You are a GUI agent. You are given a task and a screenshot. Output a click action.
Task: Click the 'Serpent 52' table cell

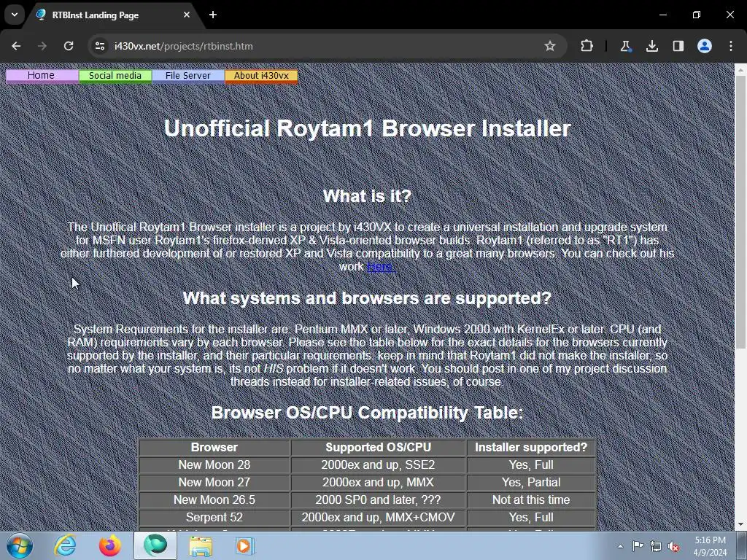point(214,518)
